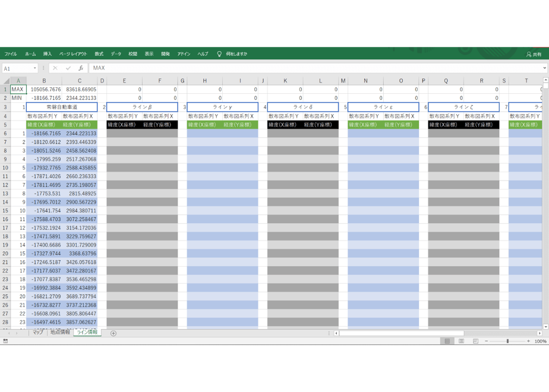Select cell with value 2344.223133 in row 6
The height and width of the screenshot is (392, 549).
pos(80,134)
